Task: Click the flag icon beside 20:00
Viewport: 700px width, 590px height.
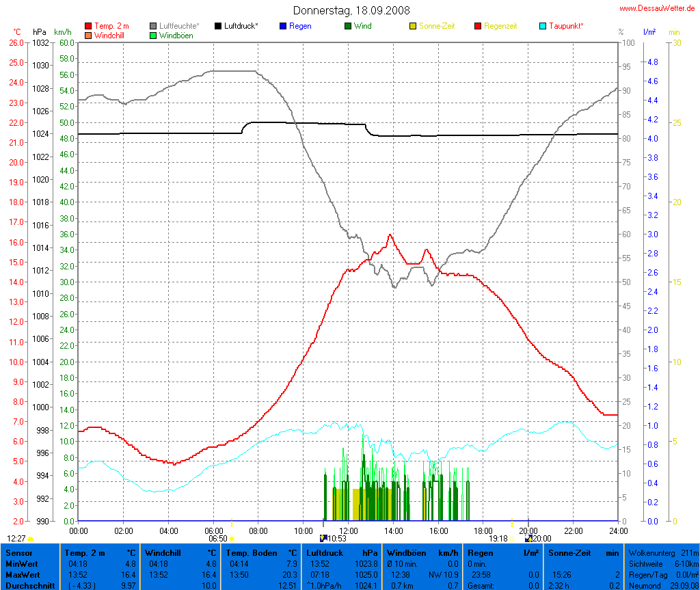Action: (528, 539)
